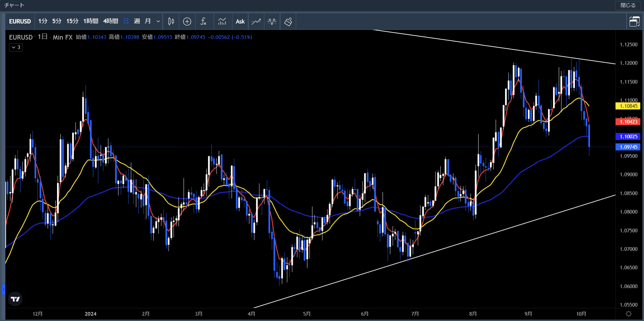
Task: Expand the timeframe dropdown chevron
Action: pyautogui.click(x=158, y=21)
